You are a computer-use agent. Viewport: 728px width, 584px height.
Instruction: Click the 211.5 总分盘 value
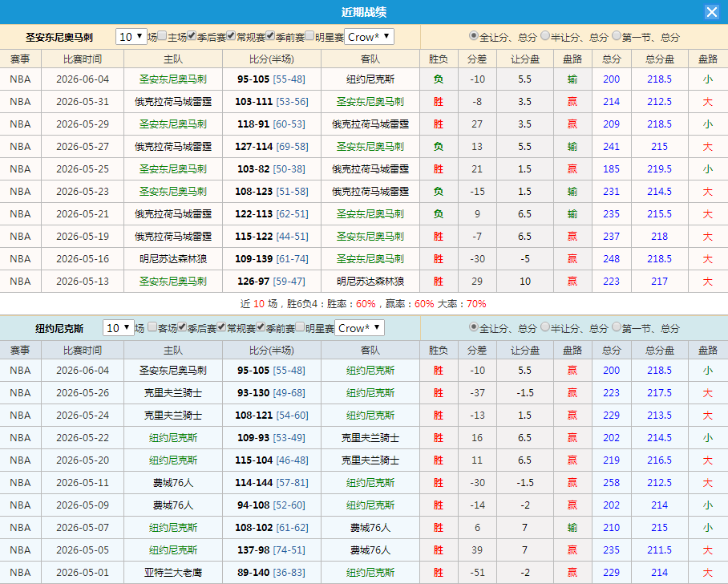[x=660, y=550]
